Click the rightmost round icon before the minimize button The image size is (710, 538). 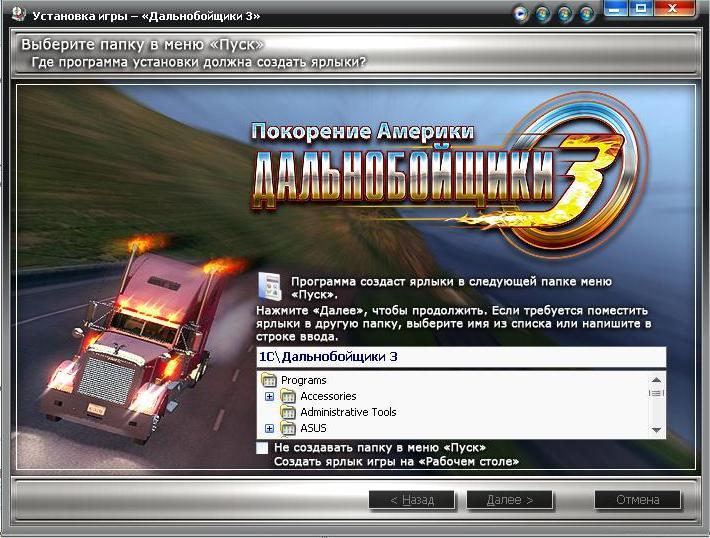[x=587, y=14]
